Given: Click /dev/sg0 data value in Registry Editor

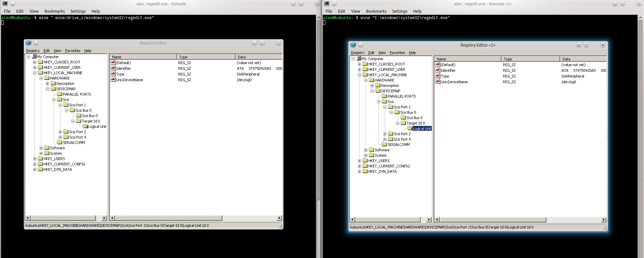Looking at the screenshot, I should tap(244, 80).
